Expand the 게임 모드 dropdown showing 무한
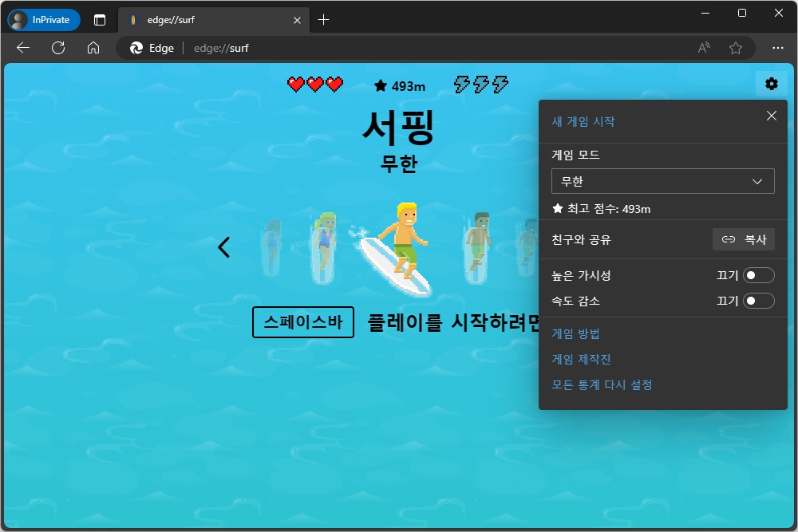This screenshot has width=798, height=532. click(662, 182)
